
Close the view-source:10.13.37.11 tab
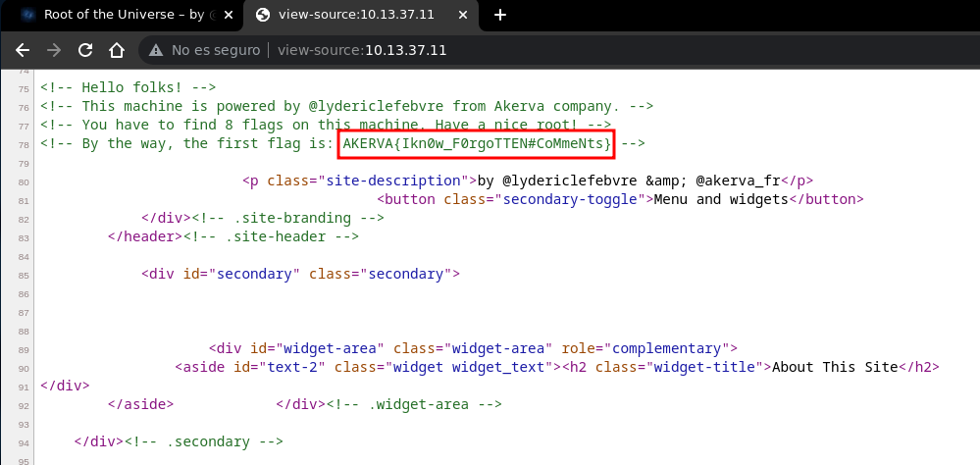(463, 15)
